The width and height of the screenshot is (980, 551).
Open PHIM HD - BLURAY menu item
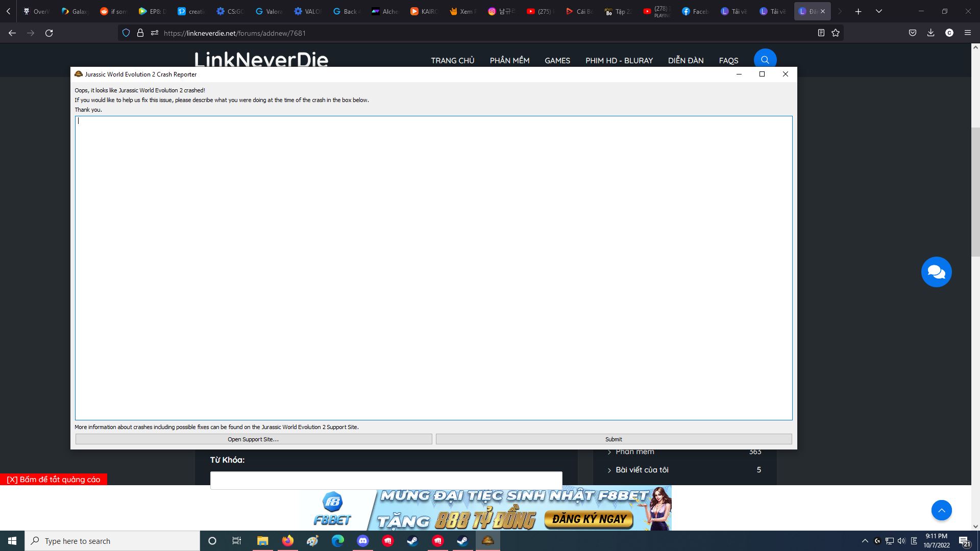(619, 60)
